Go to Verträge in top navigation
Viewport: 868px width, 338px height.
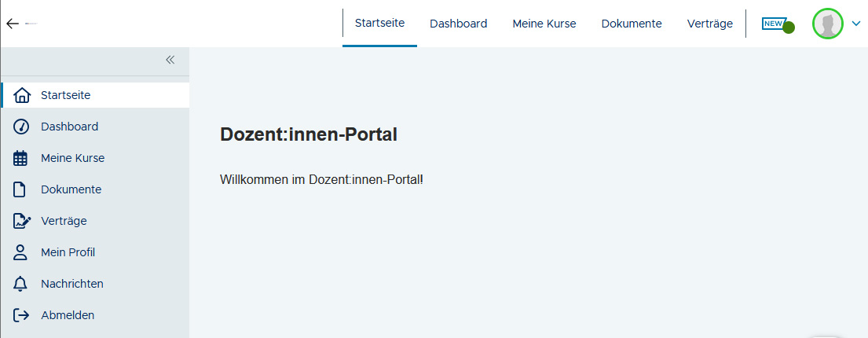pos(710,24)
